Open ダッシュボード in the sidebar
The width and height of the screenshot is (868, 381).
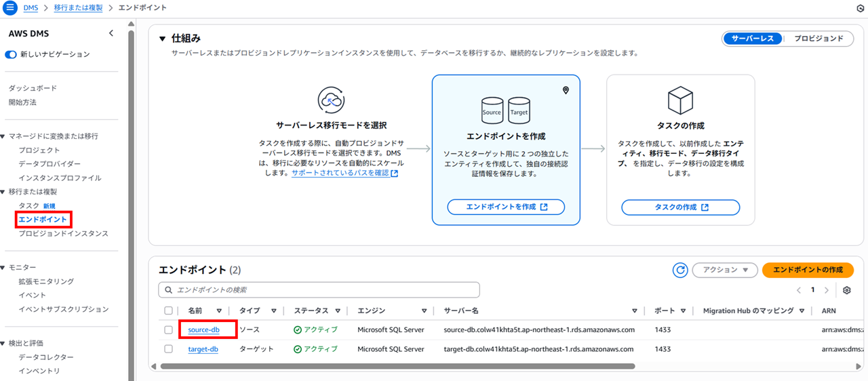click(33, 88)
